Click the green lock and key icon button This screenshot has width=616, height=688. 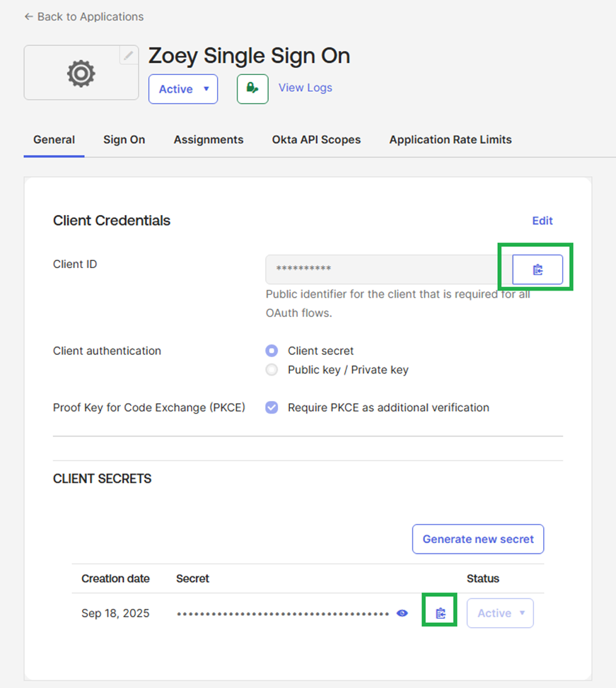252,88
